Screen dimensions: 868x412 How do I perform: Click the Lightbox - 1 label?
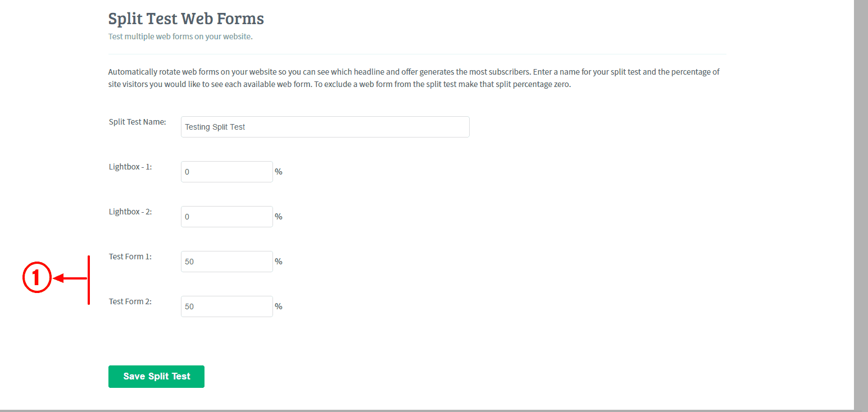coord(130,167)
